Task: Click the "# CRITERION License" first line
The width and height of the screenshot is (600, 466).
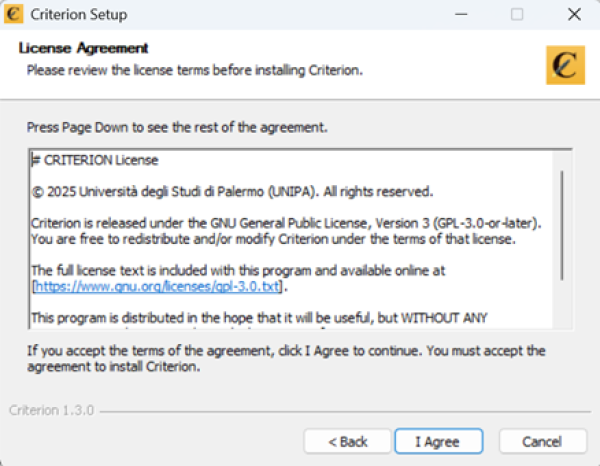Action: click(x=95, y=160)
